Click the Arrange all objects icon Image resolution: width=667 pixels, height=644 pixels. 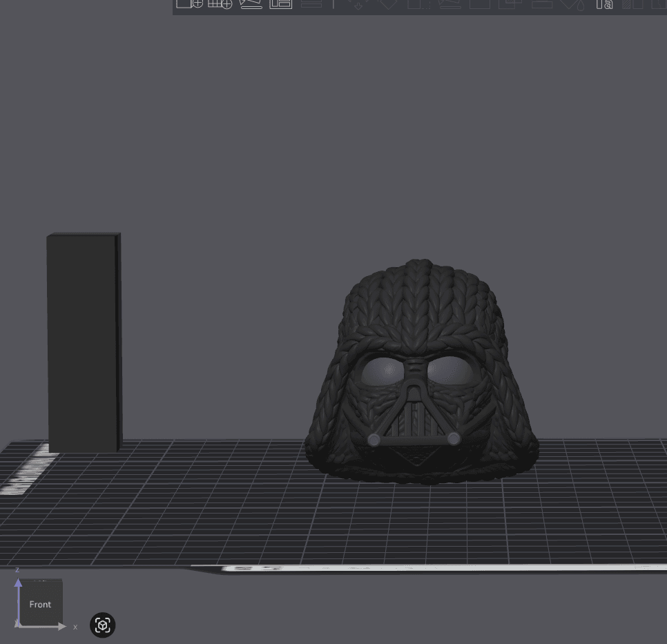[x=281, y=3]
